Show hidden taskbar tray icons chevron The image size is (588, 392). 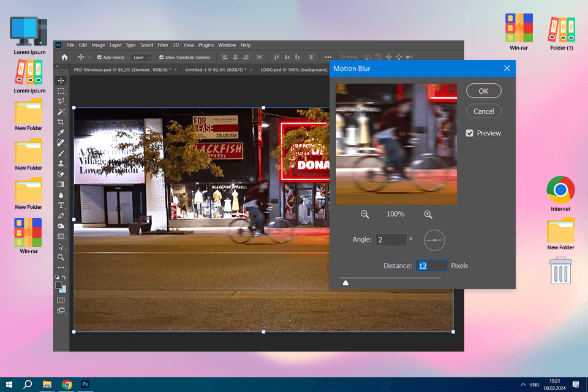coord(523,385)
